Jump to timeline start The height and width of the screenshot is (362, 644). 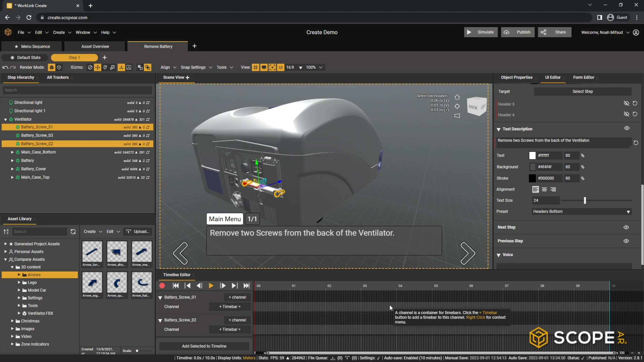click(x=176, y=286)
